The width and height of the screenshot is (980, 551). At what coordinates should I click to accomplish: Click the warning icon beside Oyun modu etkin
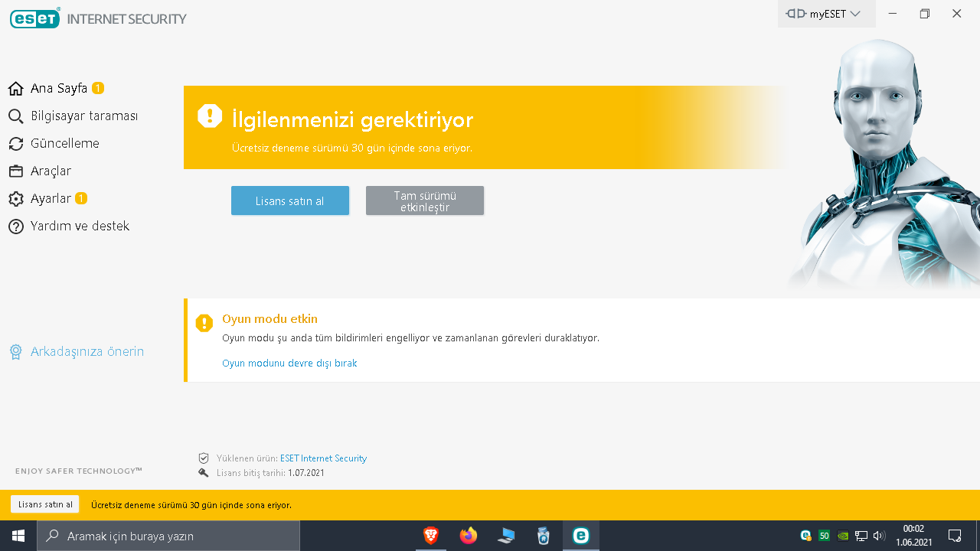204,323
